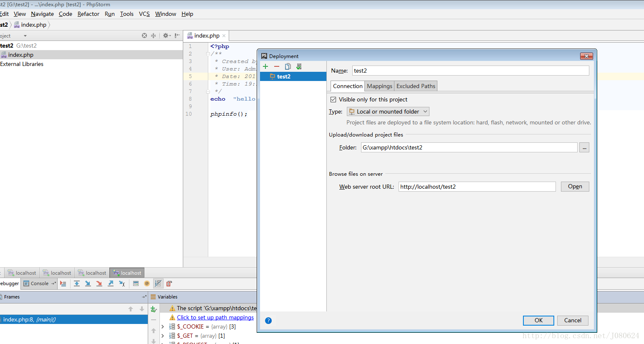
Task: Click the Run menu
Action: pyautogui.click(x=110, y=14)
